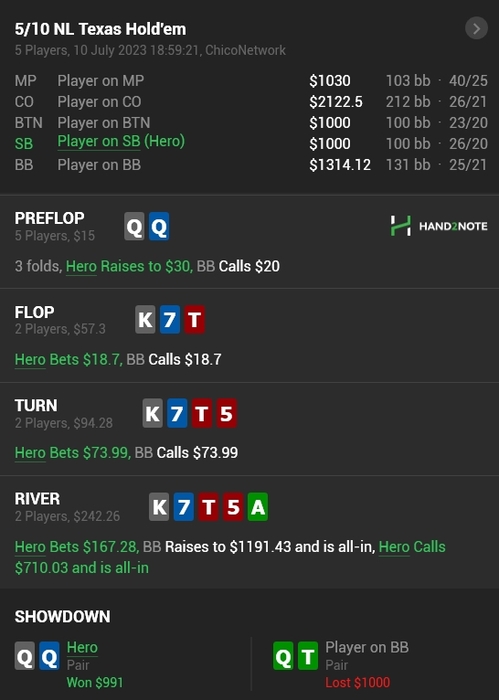Select Player on CO row
Viewport: 499px width, 700px height.
pos(251,102)
